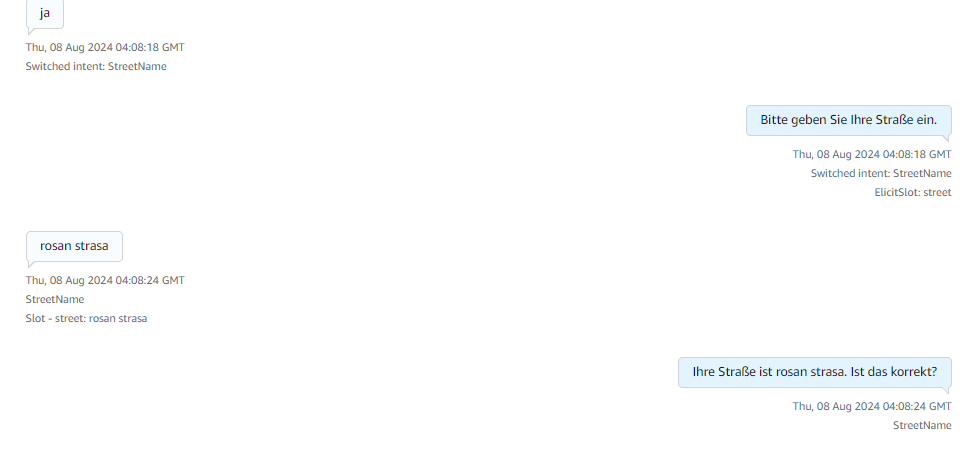966x459 pixels.
Task: Click timestamp 04:08:24 GMT under the bot confirmation
Action: pyautogui.click(x=872, y=407)
